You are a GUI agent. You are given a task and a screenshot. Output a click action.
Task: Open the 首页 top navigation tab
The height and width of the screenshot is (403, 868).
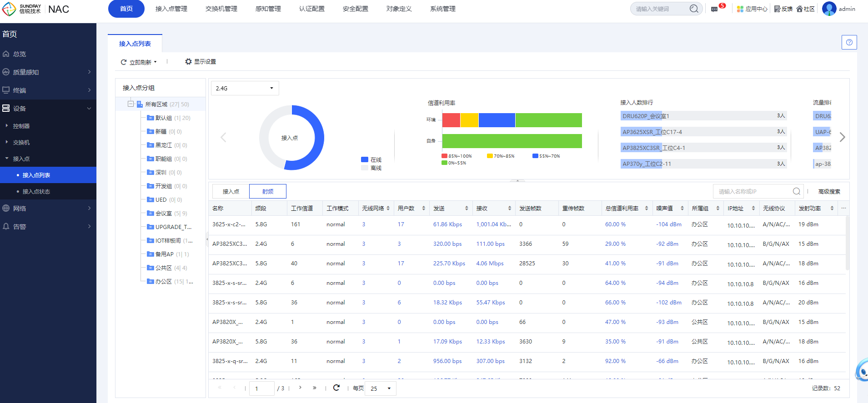click(126, 9)
